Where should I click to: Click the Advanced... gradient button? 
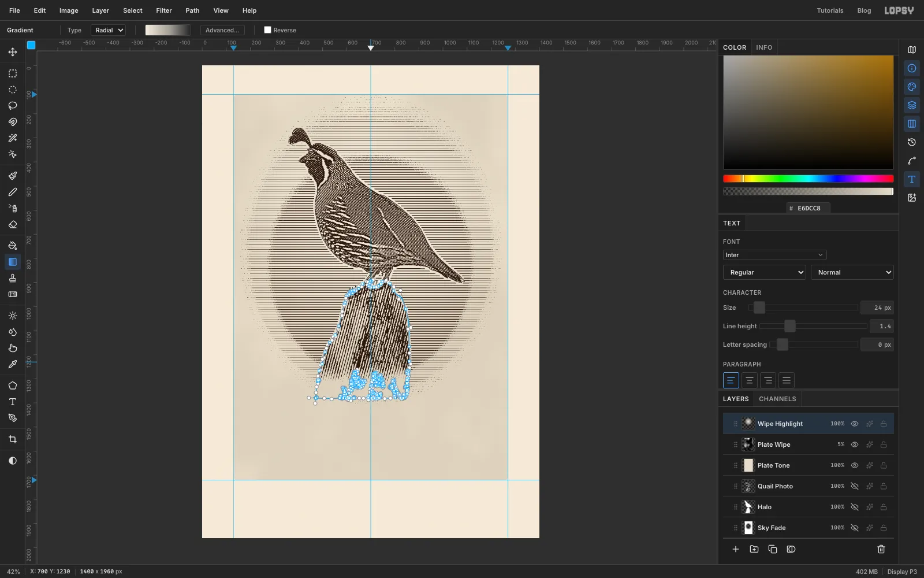(x=222, y=30)
